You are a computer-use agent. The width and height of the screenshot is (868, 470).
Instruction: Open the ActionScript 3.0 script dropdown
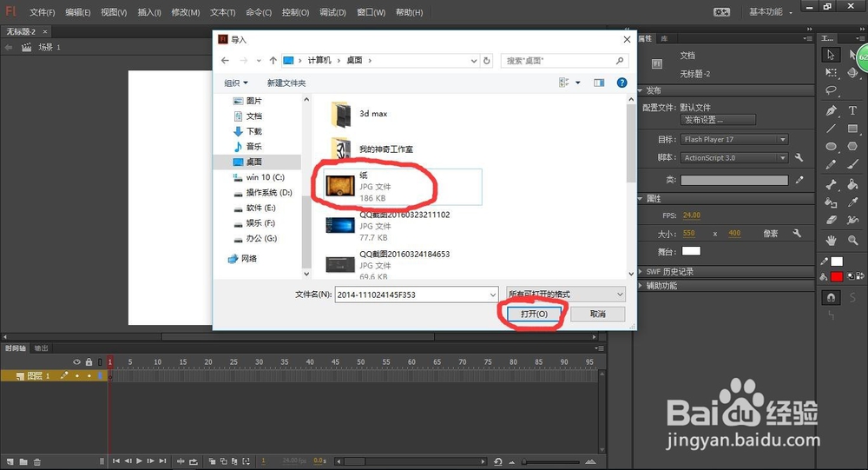point(734,158)
